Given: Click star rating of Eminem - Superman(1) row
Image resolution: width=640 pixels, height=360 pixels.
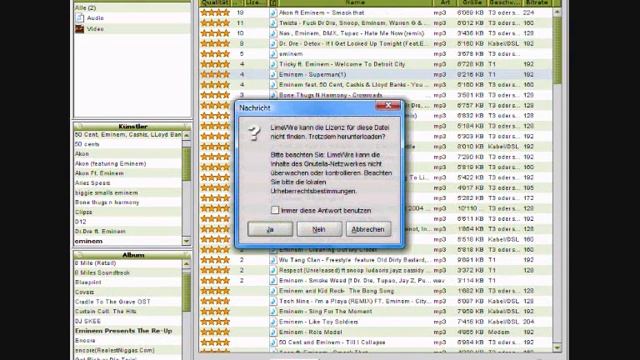Looking at the screenshot, I should pos(215,74).
